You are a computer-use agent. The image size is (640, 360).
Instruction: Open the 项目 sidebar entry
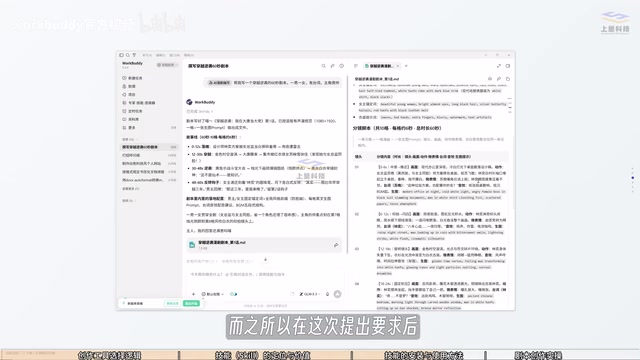[x=129, y=95]
